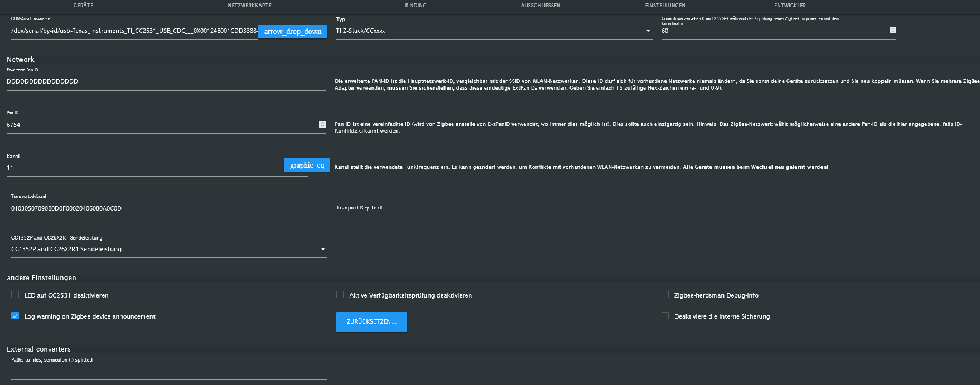
Task: Tick Deaktiviere die interne Sicherung
Action: click(665, 316)
